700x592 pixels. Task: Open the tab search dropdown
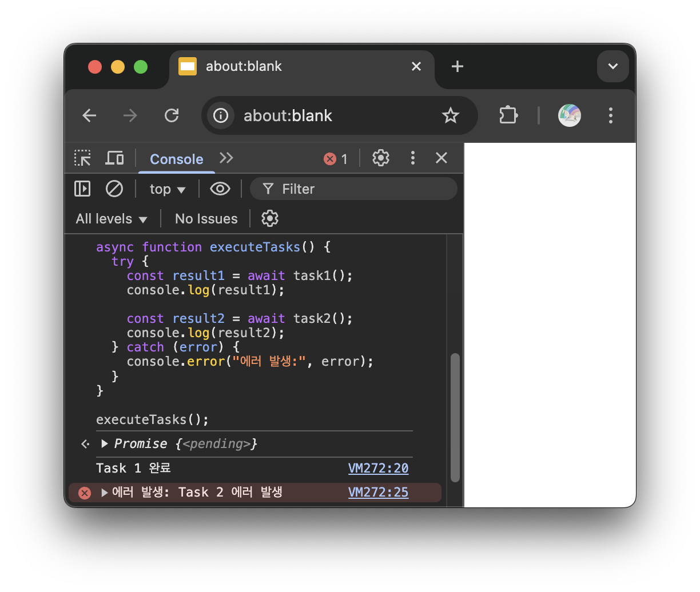(x=613, y=66)
